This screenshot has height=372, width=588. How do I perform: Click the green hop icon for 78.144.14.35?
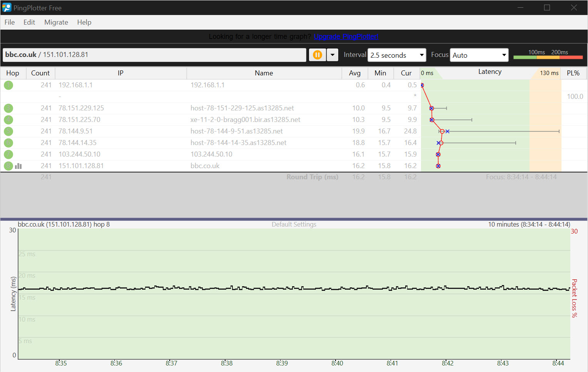point(8,143)
